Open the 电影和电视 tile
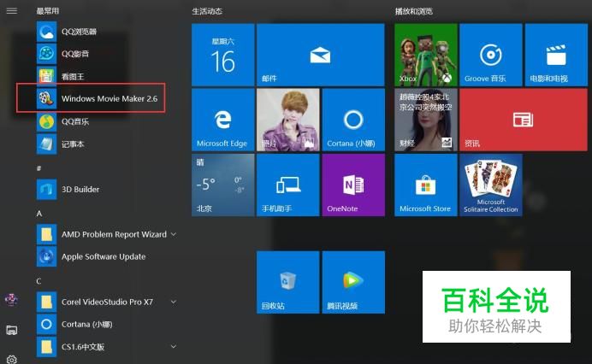 pos(556,55)
